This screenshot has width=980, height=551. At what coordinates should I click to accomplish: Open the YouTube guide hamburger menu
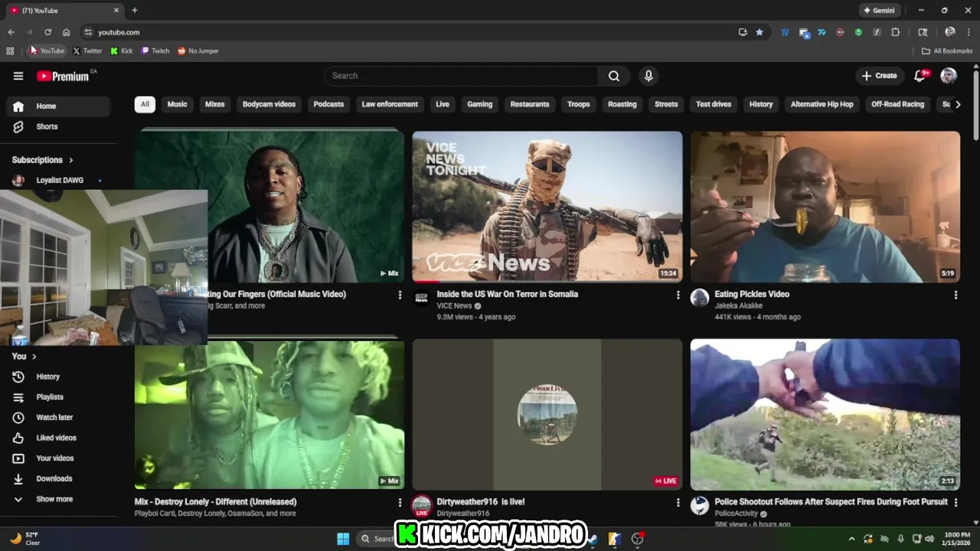click(x=18, y=76)
